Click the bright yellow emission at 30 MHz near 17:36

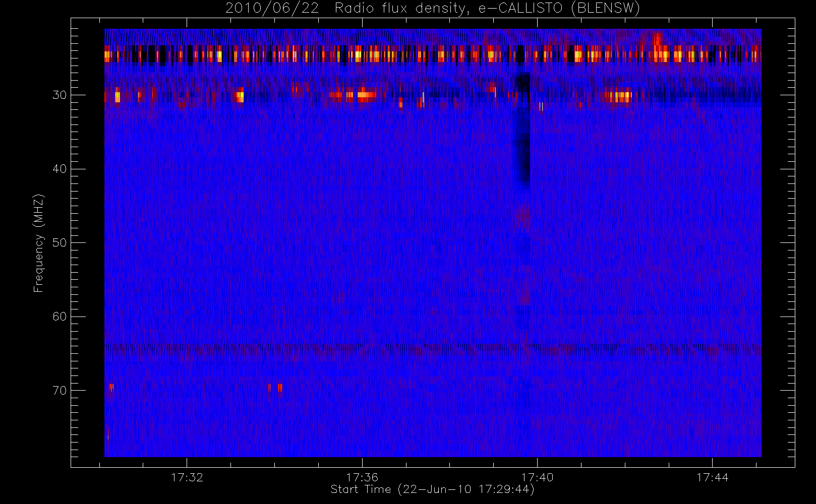point(367,94)
